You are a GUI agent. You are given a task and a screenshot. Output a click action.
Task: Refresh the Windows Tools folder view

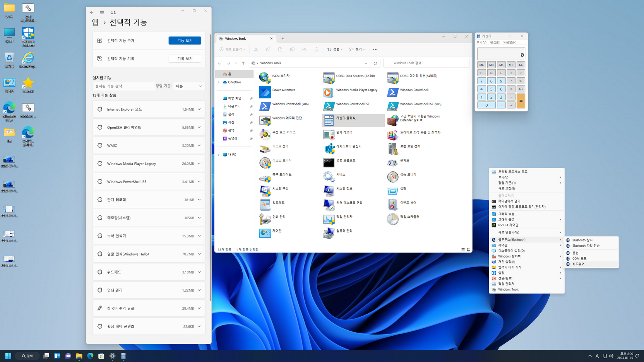pyautogui.click(x=375, y=63)
